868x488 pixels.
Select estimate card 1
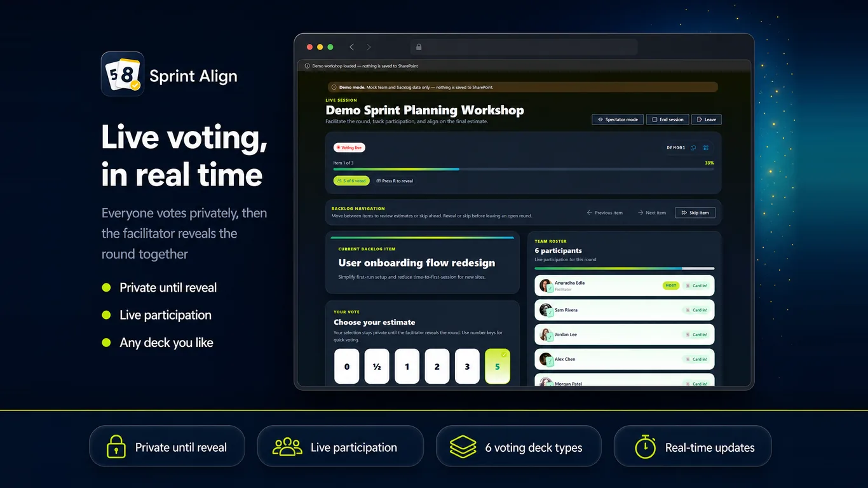coord(407,367)
